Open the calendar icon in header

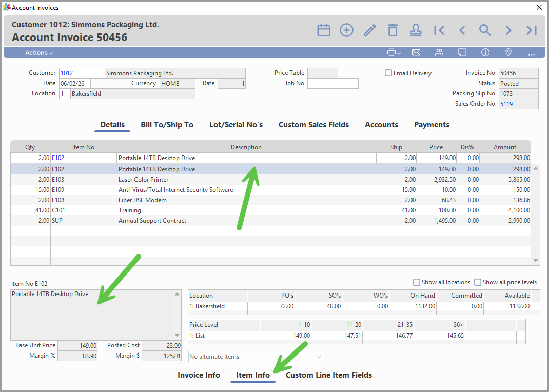(x=324, y=30)
